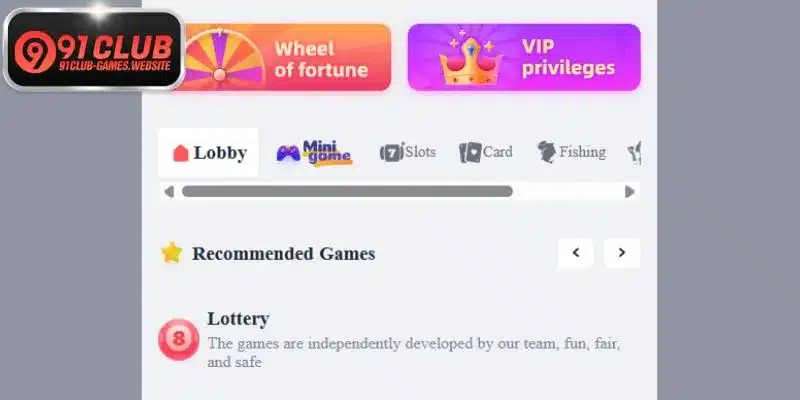The height and width of the screenshot is (400, 800).
Task: Open the Wheel of fortune banner
Action: coord(287,57)
